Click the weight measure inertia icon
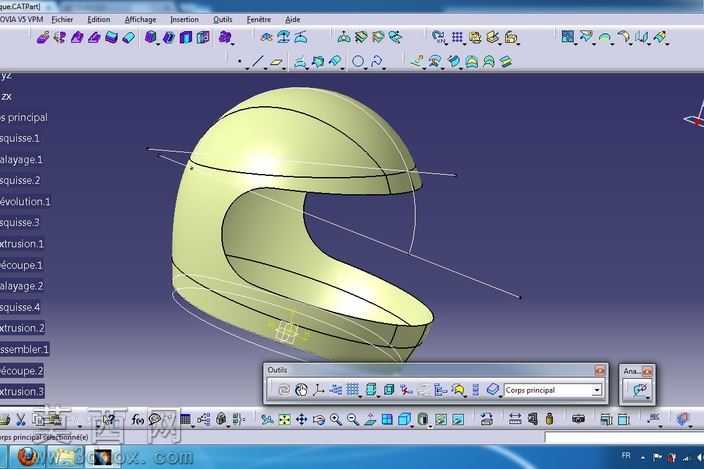Image resolution: width=704 pixels, height=469 pixels. coord(550,420)
